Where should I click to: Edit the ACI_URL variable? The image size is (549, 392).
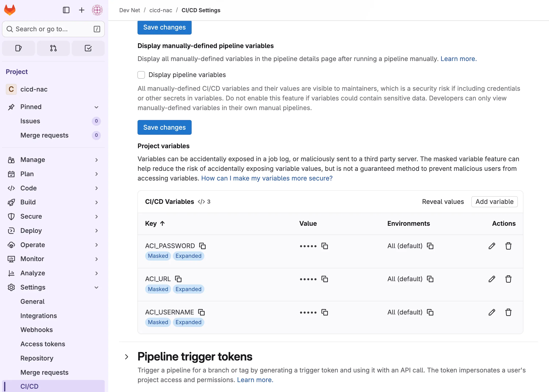pos(492,279)
